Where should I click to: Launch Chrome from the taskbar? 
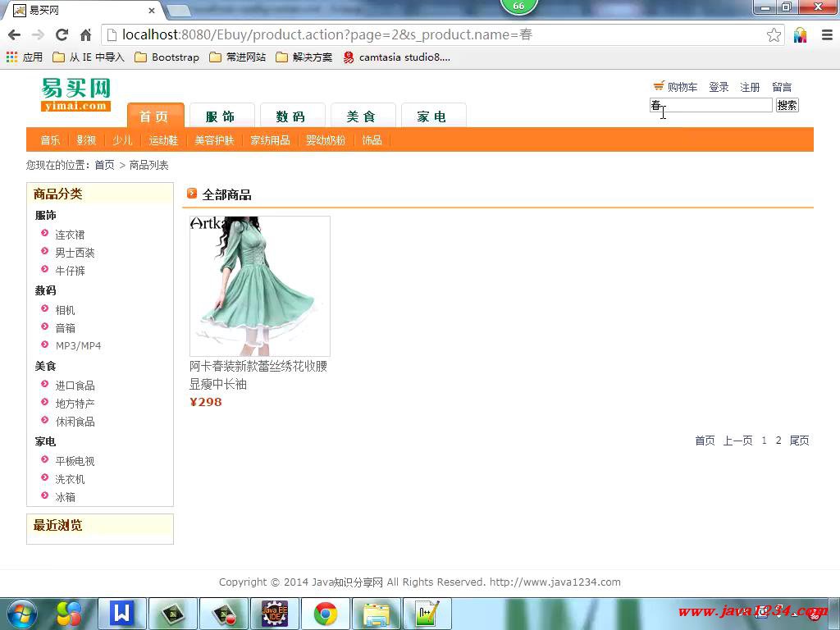[x=326, y=614]
